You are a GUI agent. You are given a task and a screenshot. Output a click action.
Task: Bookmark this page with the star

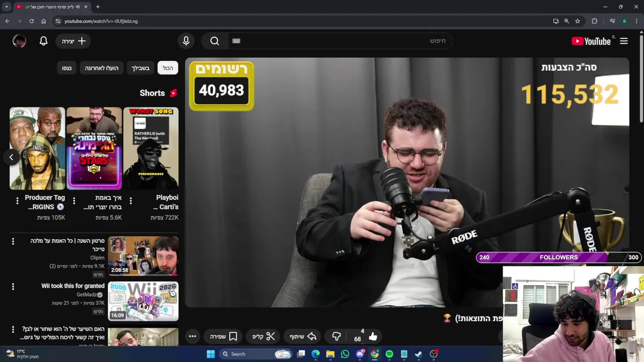click(x=578, y=21)
